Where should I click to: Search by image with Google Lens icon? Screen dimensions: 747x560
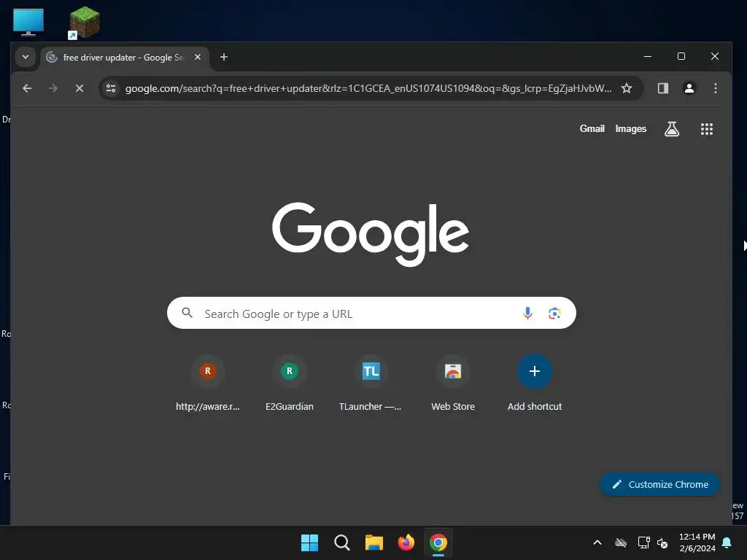(554, 314)
